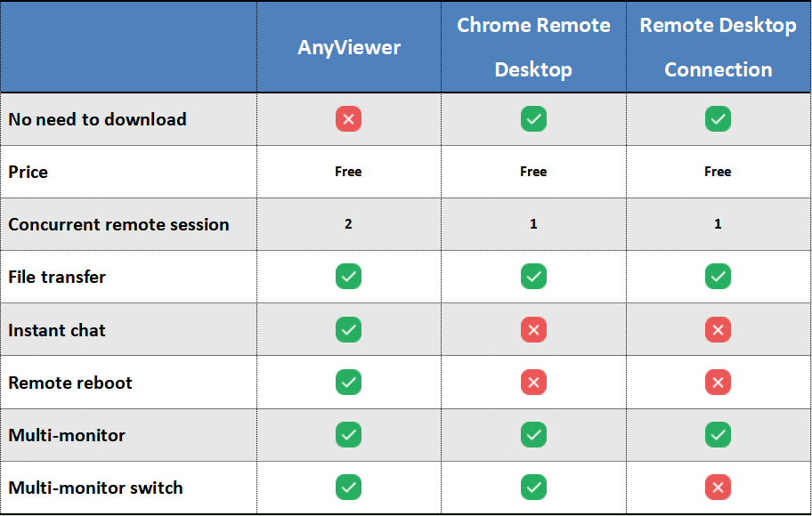This screenshot has height=516, width=812.
Task: Click AnyViewer's Remote reboot green checkmark
Action: click(x=348, y=383)
